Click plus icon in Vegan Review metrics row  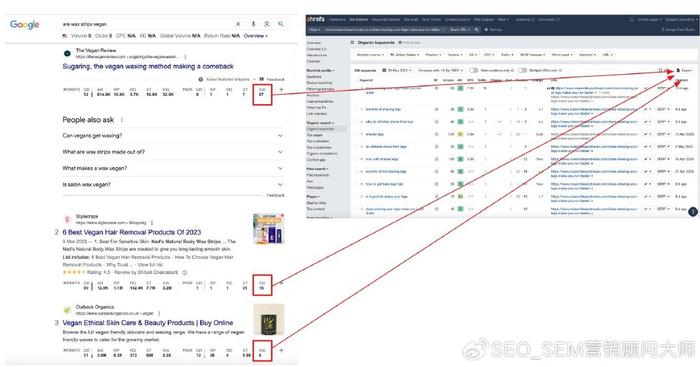coord(281,90)
